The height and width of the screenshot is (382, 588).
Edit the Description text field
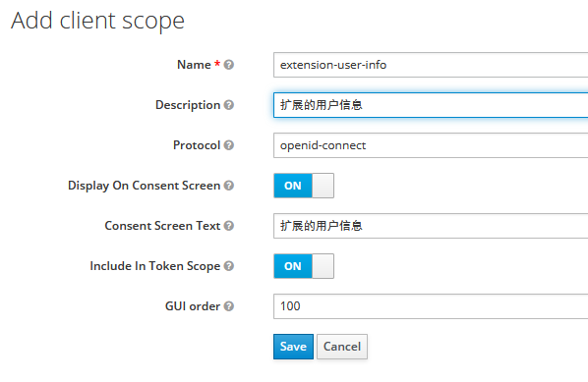(x=431, y=105)
